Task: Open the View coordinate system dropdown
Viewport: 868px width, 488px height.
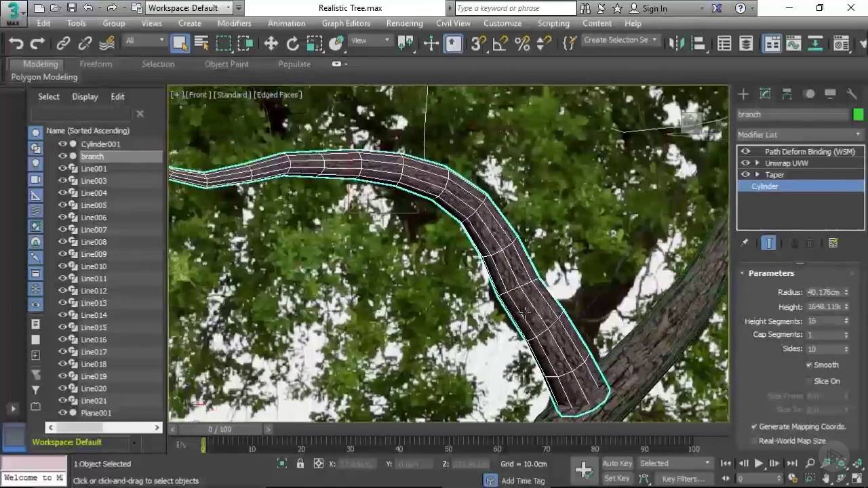Action: click(x=370, y=41)
